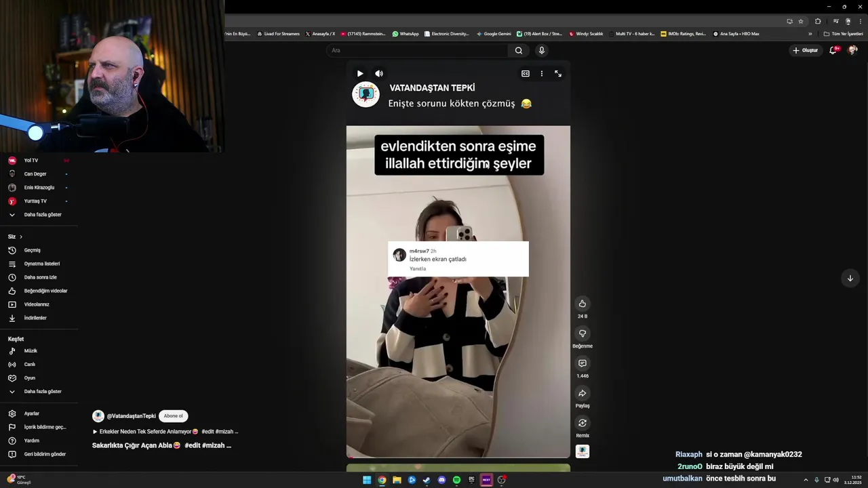Expand the Siz section chevron
The width and height of the screenshot is (868, 488).
21,237
